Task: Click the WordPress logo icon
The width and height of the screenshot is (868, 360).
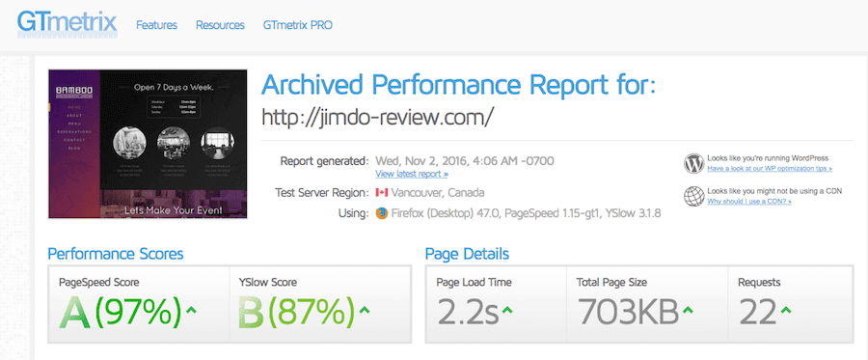Action: pyautogui.click(x=693, y=163)
